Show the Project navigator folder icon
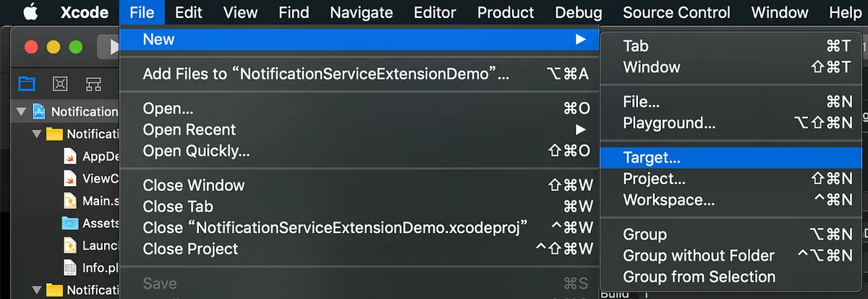The image size is (868, 299). pyautogui.click(x=27, y=83)
